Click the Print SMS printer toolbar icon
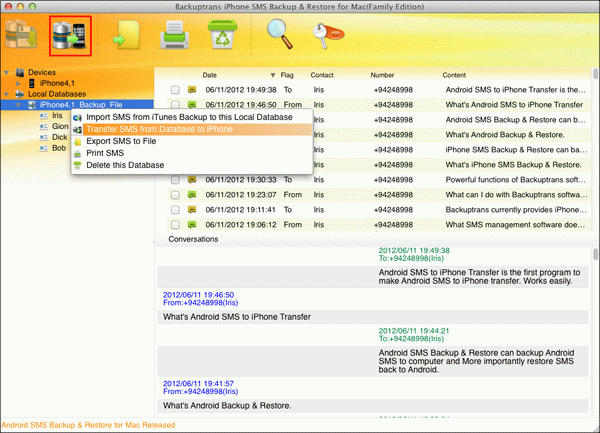The height and width of the screenshot is (433, 600). (x=174, y=35)
